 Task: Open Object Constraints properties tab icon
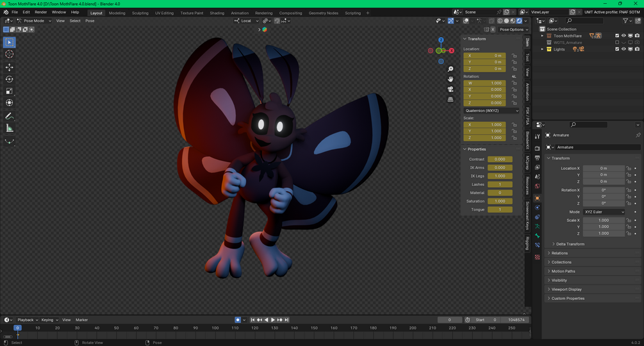click(x=537, y=217)
